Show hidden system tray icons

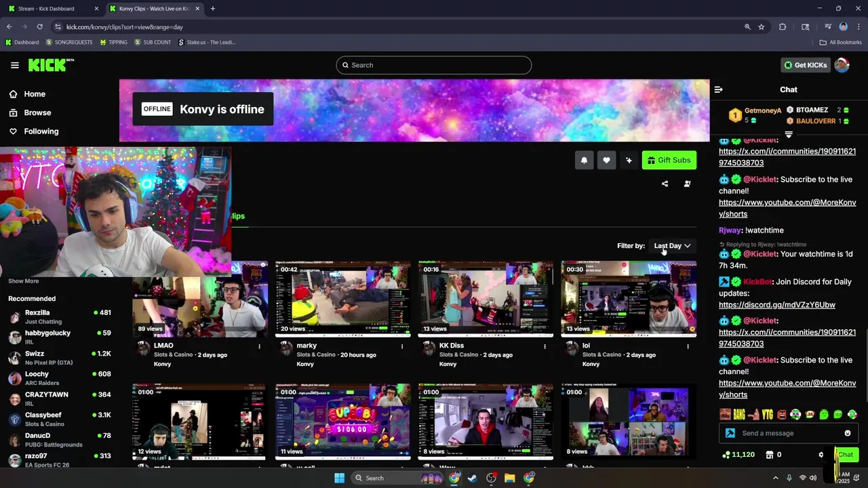(776, 478)
